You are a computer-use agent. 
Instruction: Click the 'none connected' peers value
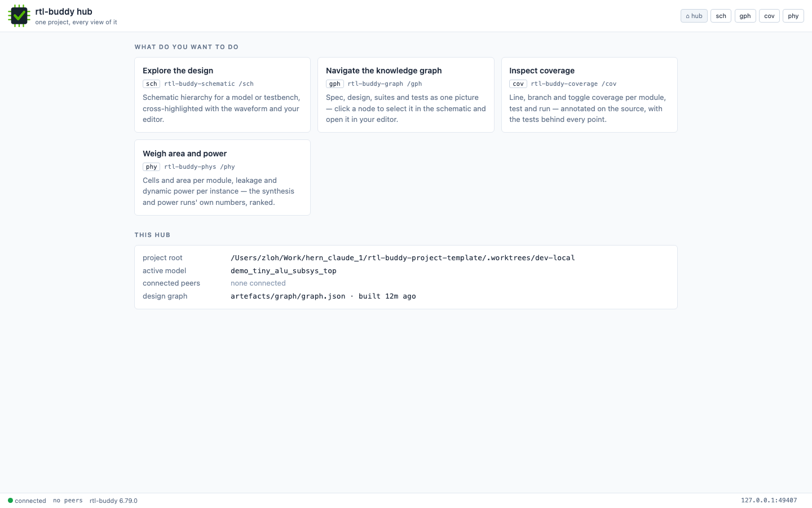(x=258, y=283)
